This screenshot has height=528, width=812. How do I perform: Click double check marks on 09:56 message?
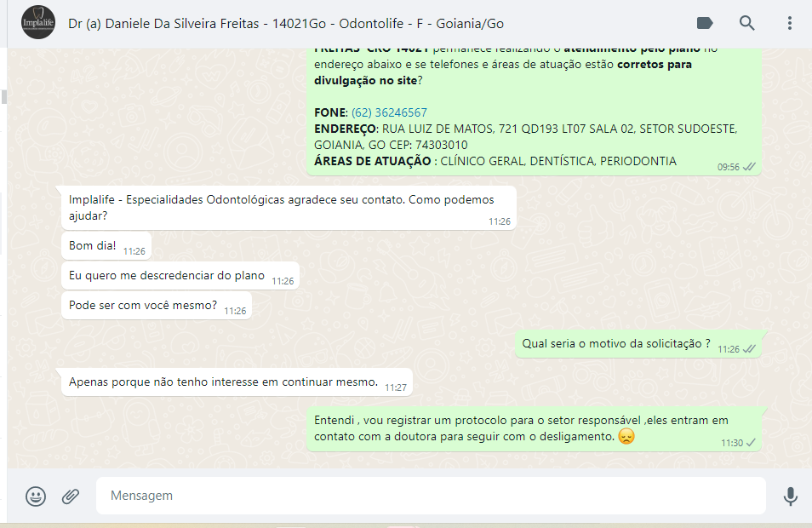click(749, 167)
